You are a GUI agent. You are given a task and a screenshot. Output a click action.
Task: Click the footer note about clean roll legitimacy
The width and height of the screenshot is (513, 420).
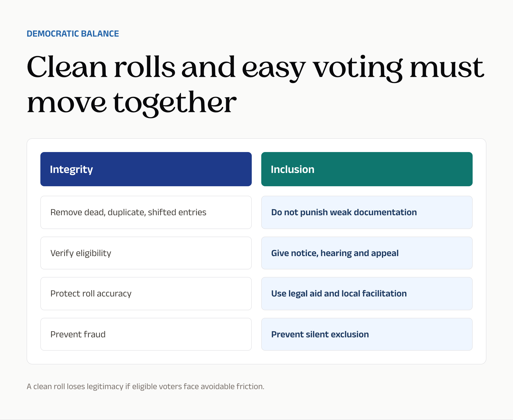pyautogui.click(x=145, y=386)
